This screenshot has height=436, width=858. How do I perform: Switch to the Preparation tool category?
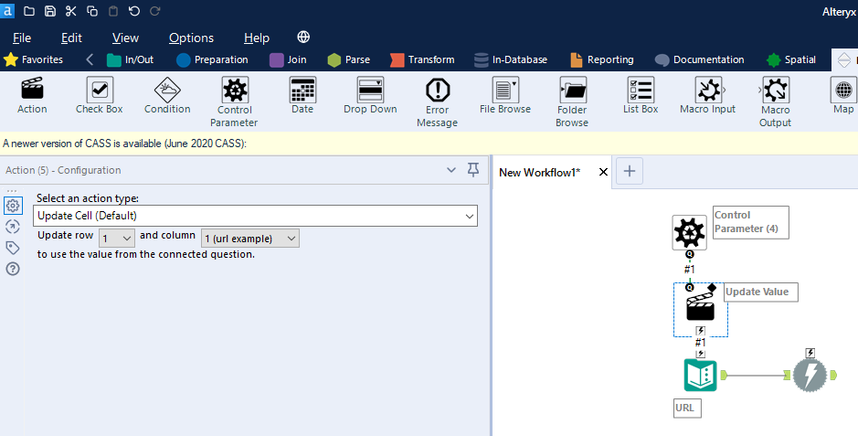pyautogui.click(x=212, y=60)
